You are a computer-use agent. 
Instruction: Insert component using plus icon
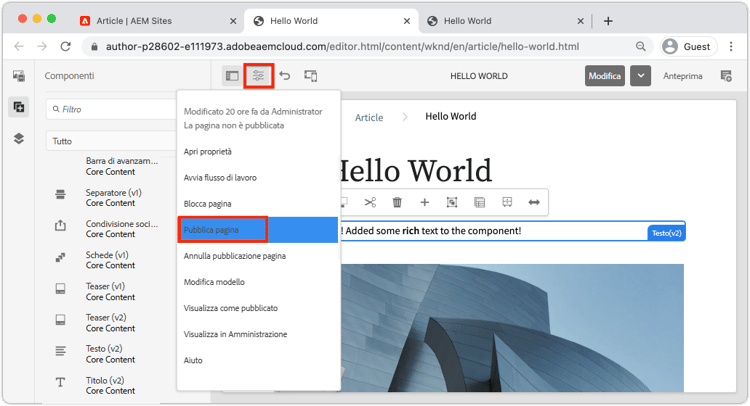click(424, 202)
